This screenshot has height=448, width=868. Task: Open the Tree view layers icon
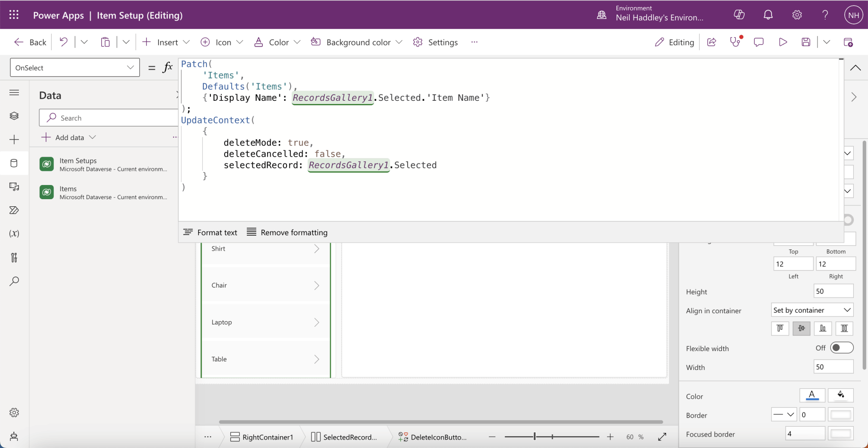(14, 116)
